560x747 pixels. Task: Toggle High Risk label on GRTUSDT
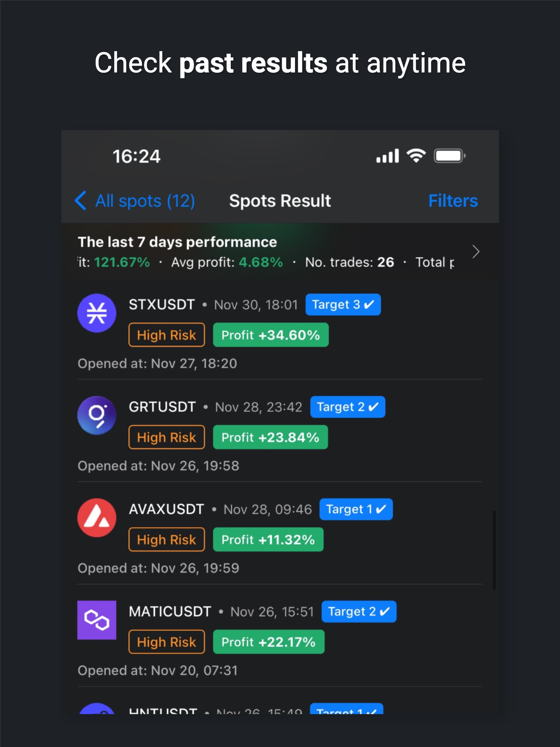tap(166, 420)
